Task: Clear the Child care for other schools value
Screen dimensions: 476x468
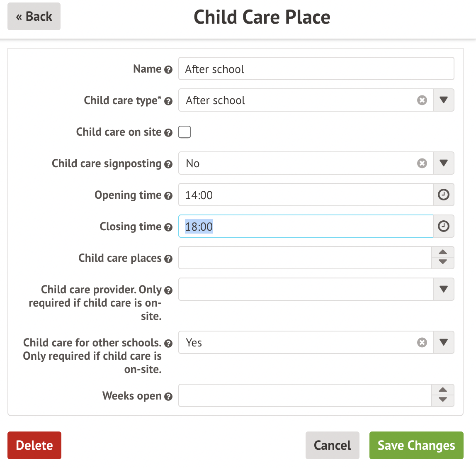Action: pyautogui.click(x=422, y=343)
